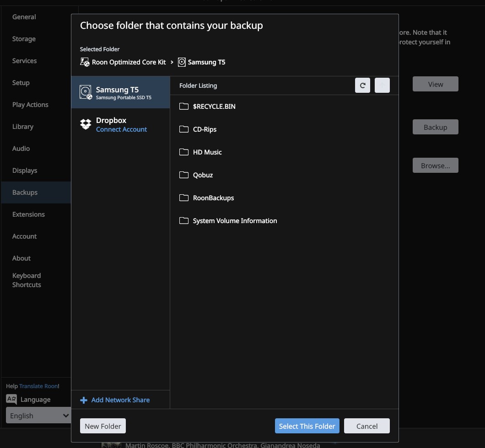The width and height of the screenshot is (485, 448).
Task: Open General settings tab
Action: (x=24, y=17)
